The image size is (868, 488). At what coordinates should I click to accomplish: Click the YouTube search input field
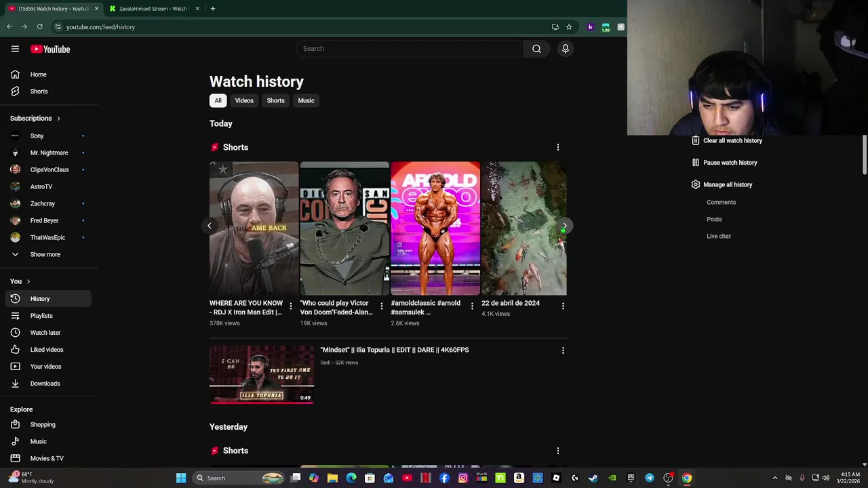pyautogui.click(x=410, y=49)
